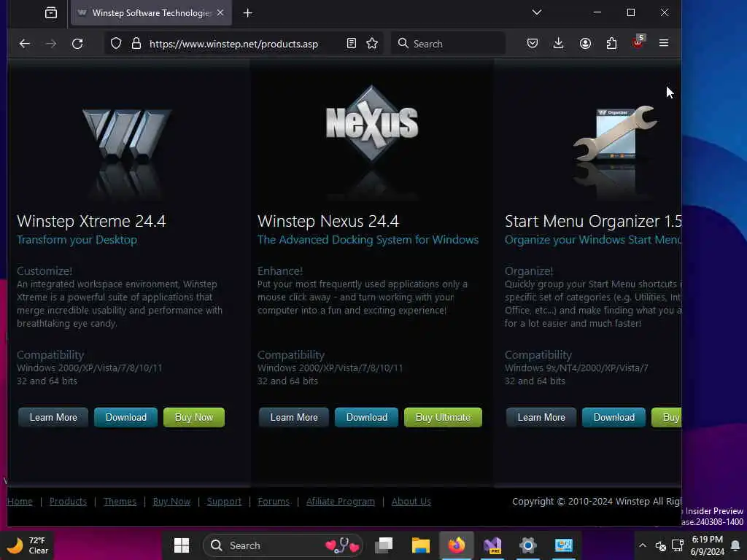Viewport: 747px width, 560px height.
Task: Click the Start Menu Organizer wrench image
Action: (614, 133)
